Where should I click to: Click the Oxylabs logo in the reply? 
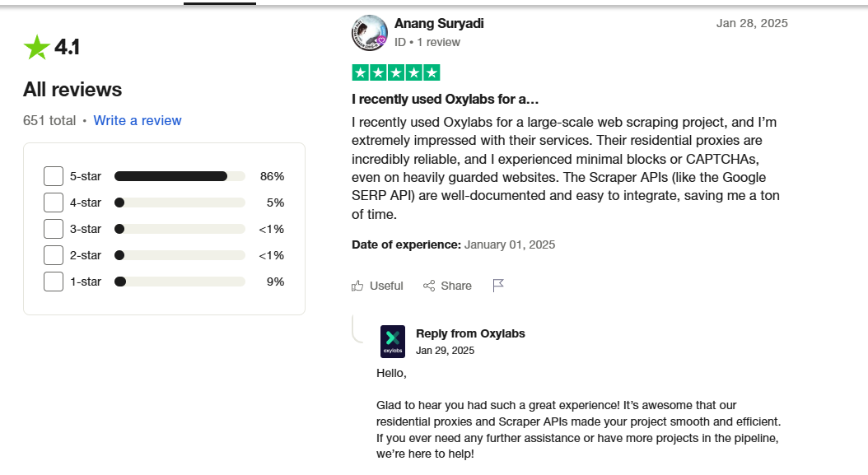point(393,342)
